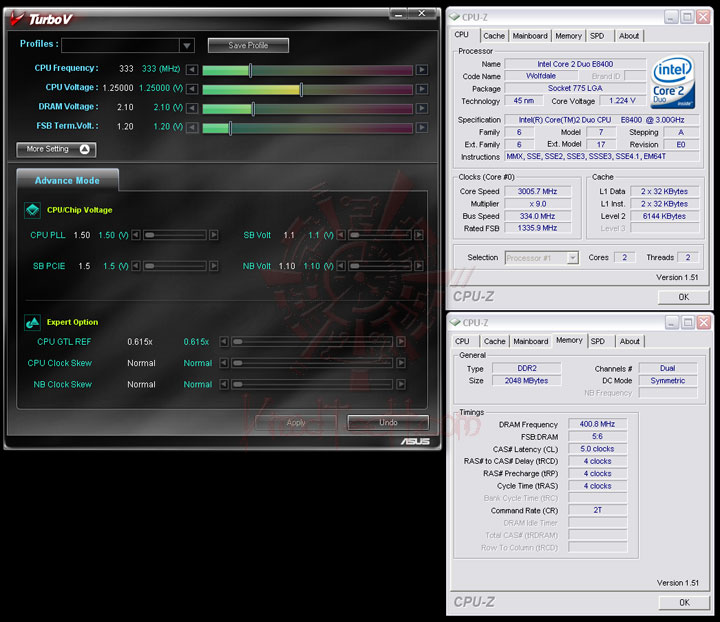Increase CPU Frequency with right arrow
The image size is (720, 622).
(422, 70)
